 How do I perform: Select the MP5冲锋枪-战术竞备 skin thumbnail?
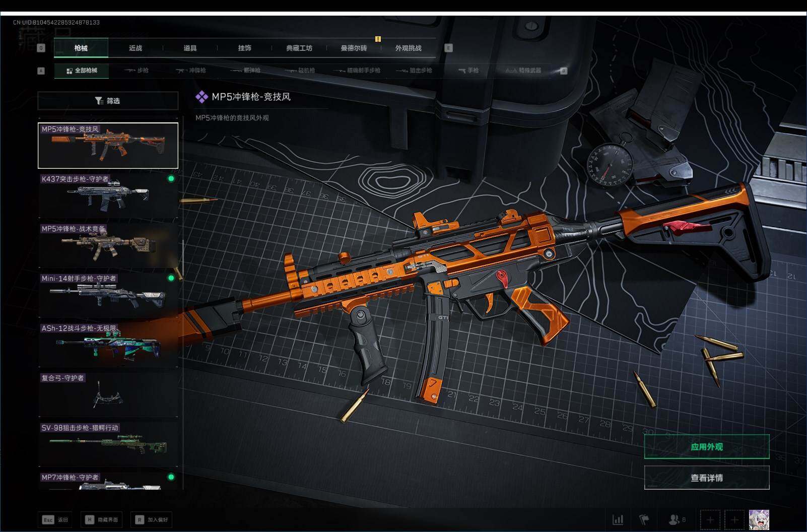108,245
